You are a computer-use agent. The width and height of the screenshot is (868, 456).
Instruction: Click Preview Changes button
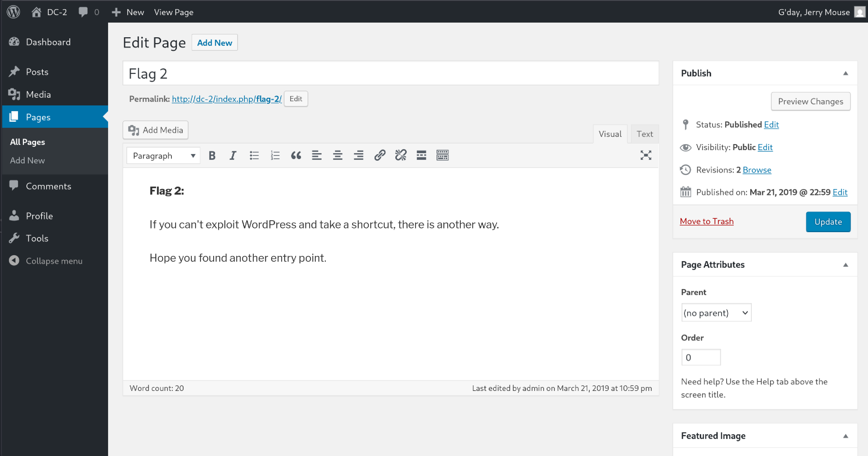[810, 102]
